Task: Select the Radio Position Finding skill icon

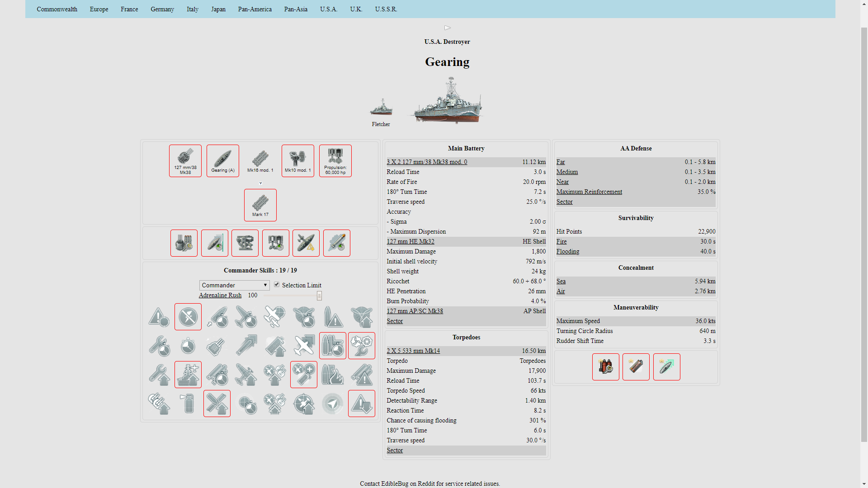Action: click(x=333, y=404)
